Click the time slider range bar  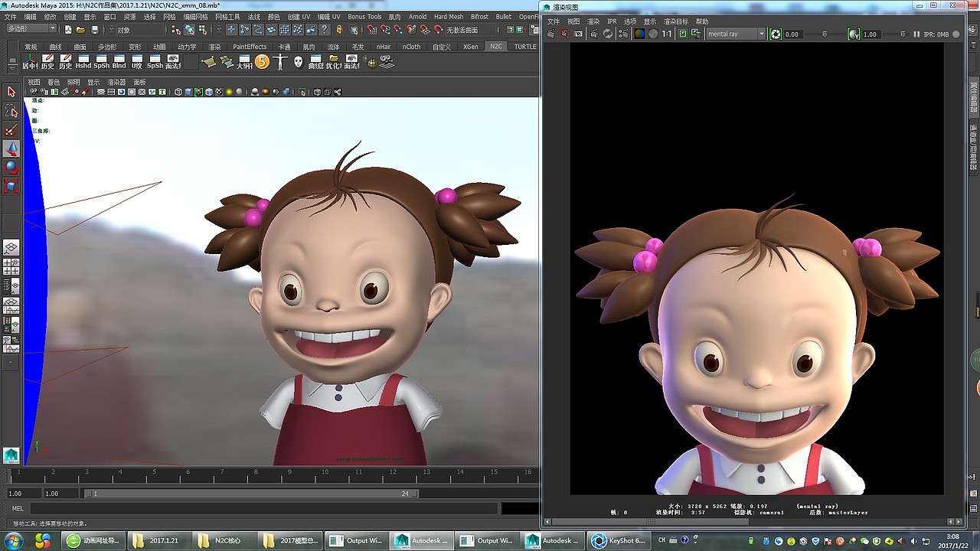coord(251,494)
